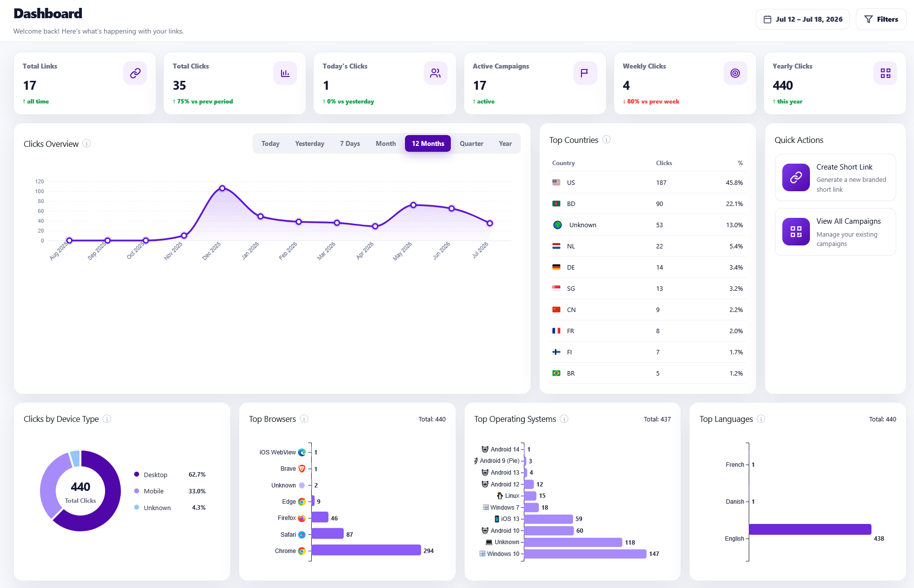Click the Windows 10 bar showing 147
The height and width of the screenshot is (588, 914).
click(x=585, y=554)
